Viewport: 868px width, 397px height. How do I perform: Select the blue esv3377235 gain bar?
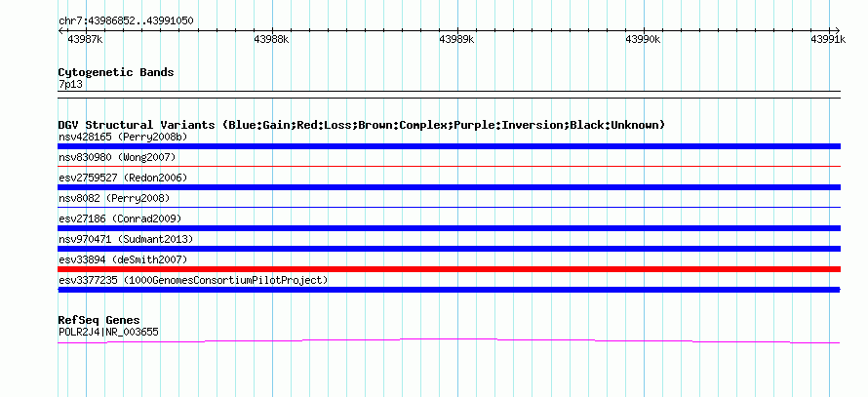click(x=449, y=290)
